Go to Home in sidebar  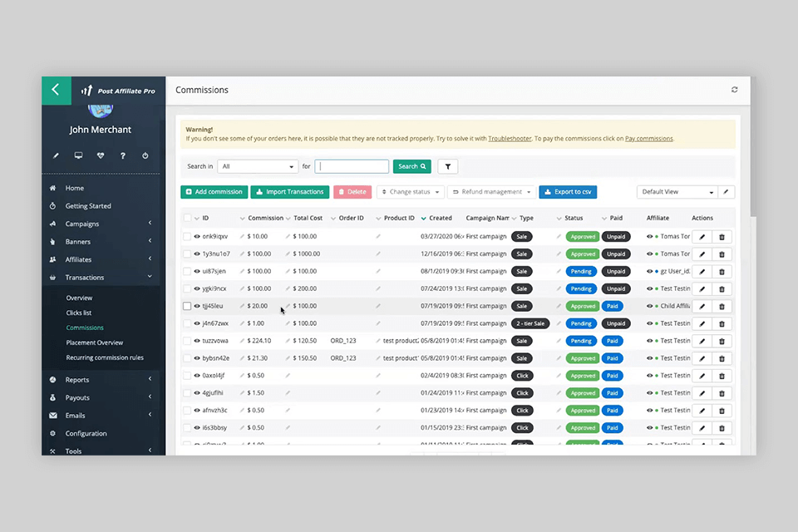74,188
